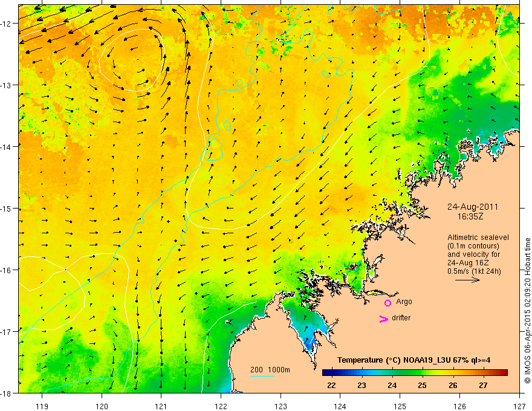
Task: Click the colorbar value '22'
Action: point(331,386)
